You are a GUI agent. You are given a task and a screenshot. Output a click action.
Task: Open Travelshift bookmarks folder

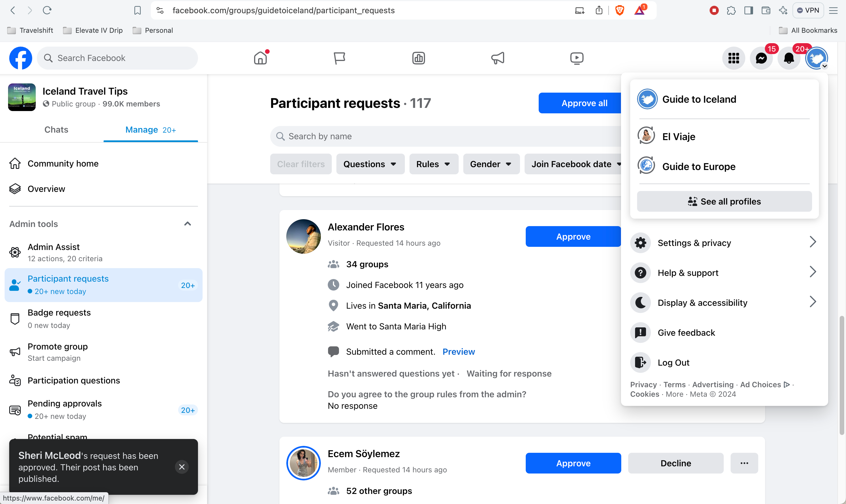coord(30,30)
